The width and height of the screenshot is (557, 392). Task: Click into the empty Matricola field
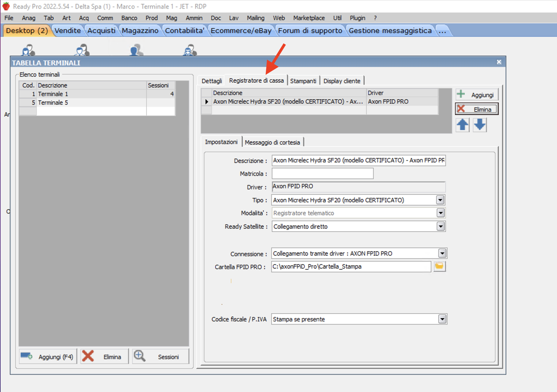click(322, 174)
